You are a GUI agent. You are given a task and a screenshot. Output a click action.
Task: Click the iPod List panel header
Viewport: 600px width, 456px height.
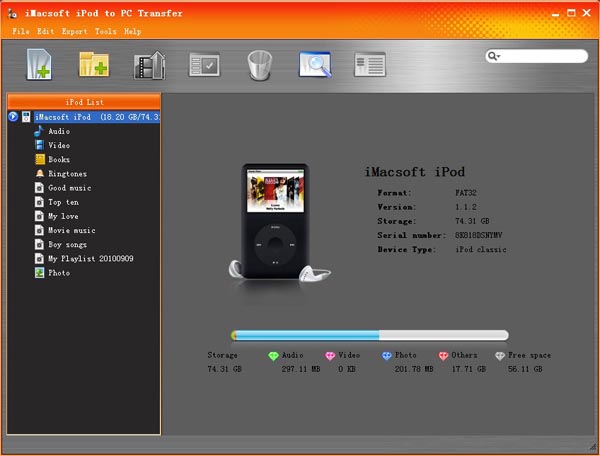click(84, 102)
